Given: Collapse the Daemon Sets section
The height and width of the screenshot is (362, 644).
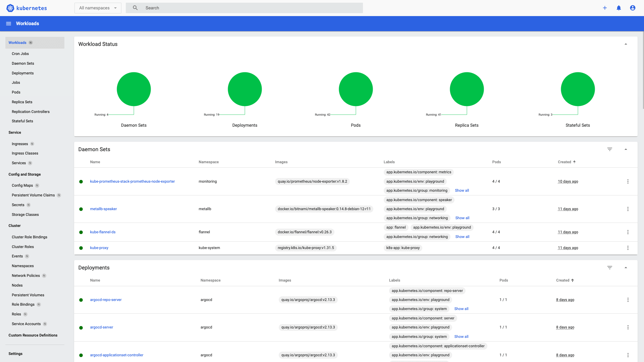Looking at the screenshot, I should click(626, 149).
